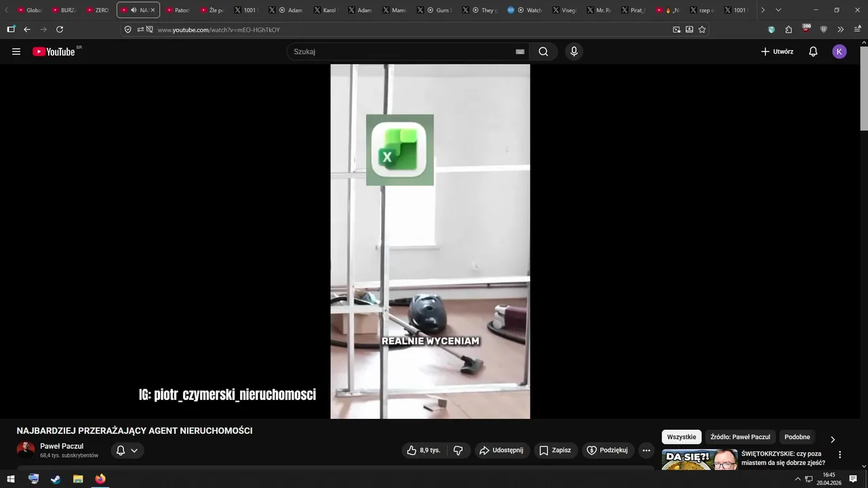The width and height of the screenshot is (868, 488).
Task: Open ŚWIĘTOKRZYSKIE recommended video title
Action: pos(783,458)
